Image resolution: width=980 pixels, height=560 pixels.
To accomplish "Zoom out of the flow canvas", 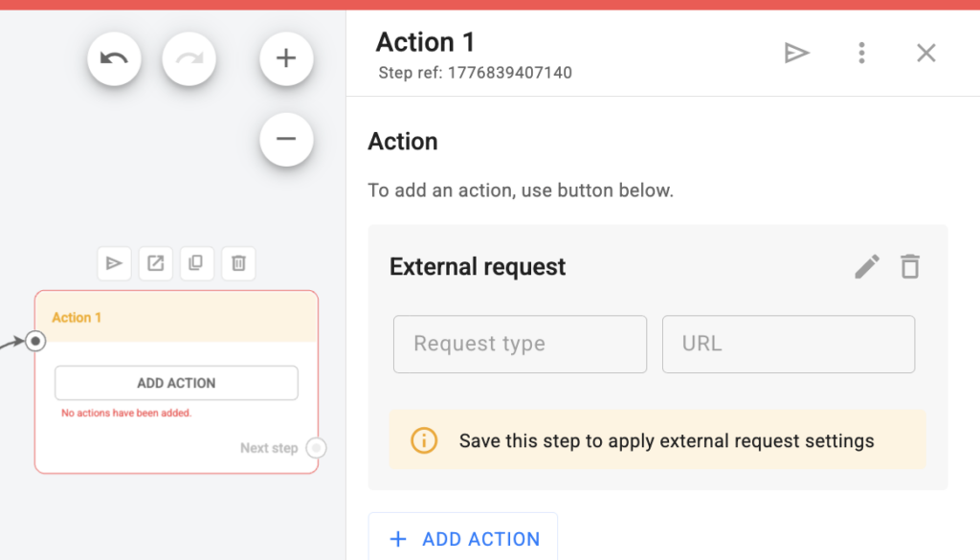I will [286, 139].
